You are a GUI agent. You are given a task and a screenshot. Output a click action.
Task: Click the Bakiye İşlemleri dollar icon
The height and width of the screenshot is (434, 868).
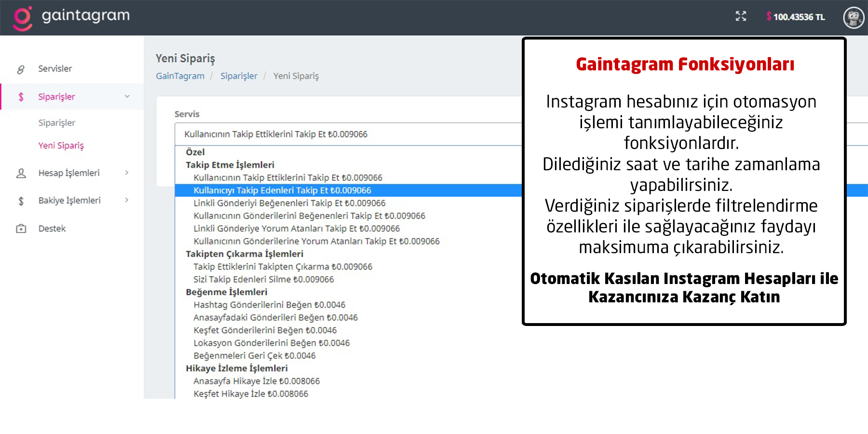click(21, 201)
